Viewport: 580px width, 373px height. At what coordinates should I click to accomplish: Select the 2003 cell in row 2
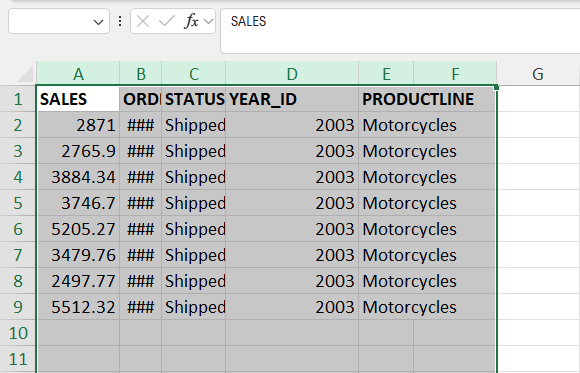coord(292,125)
